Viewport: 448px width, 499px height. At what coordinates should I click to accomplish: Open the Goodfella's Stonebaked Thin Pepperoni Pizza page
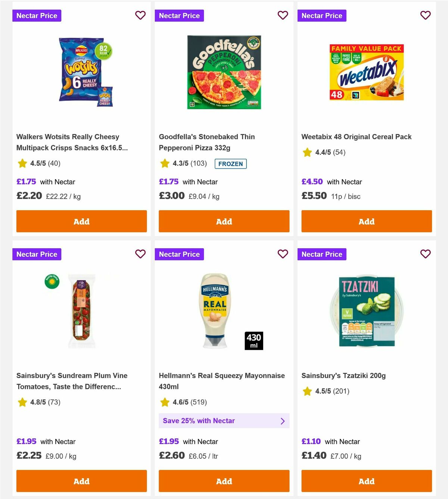point(206,142)
